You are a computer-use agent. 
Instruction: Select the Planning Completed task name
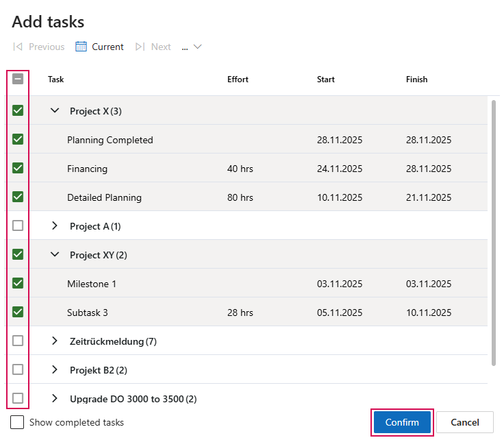pos(110,140)
